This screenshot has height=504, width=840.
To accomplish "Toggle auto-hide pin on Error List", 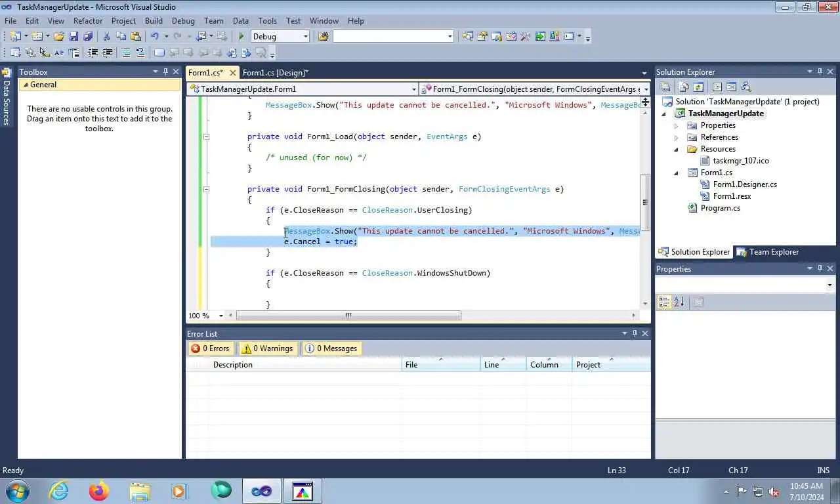I will tap(635, 333).
